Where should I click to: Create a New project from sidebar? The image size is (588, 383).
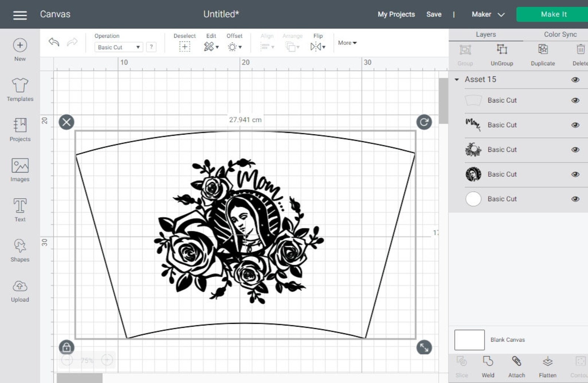[20, 50]
